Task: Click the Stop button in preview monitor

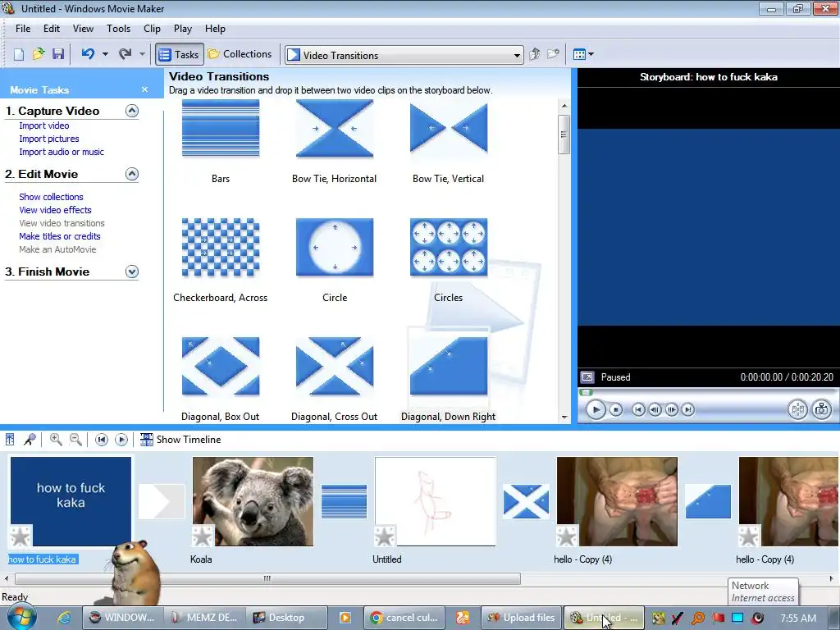Action: tap(616, 410)
